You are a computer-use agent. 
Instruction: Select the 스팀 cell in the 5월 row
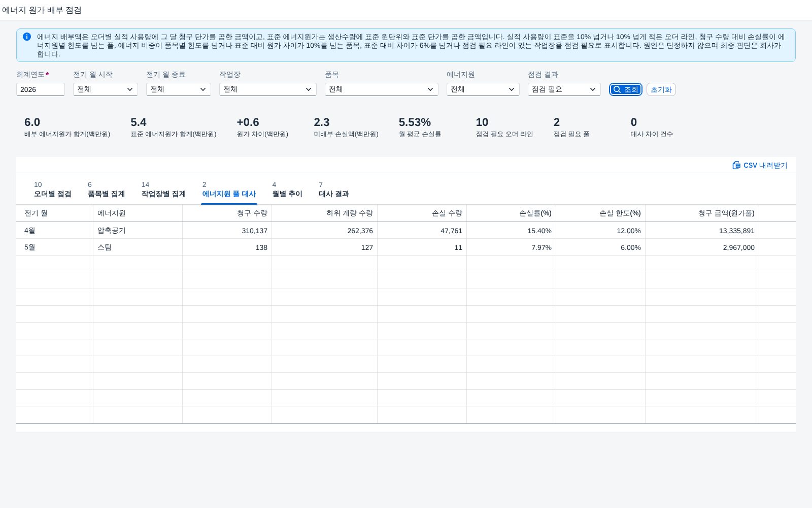138,247
